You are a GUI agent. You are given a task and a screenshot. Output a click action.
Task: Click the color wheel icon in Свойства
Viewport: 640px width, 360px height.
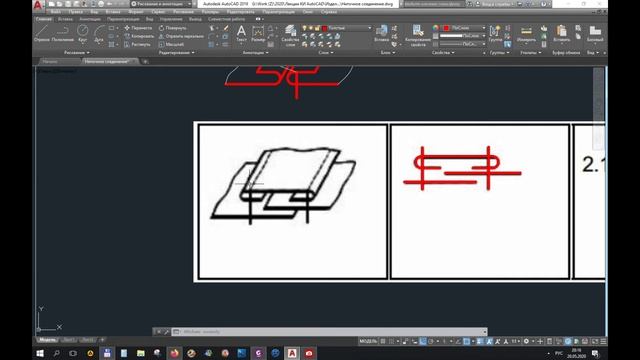436,28
